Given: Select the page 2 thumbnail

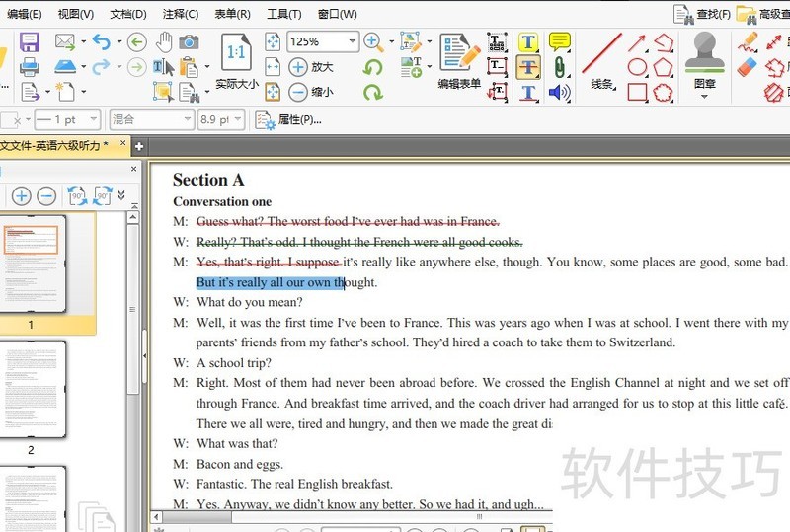Looking at the screenshot, I should (31, 390).
